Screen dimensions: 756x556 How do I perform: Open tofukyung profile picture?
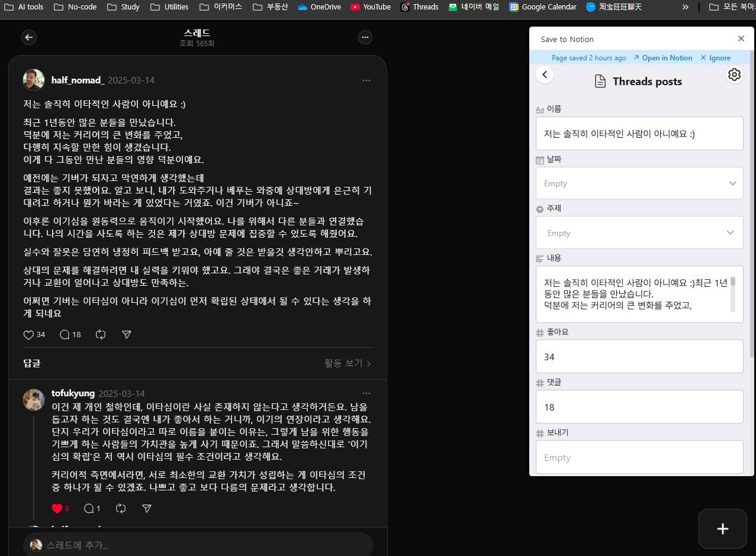[34, 400]
